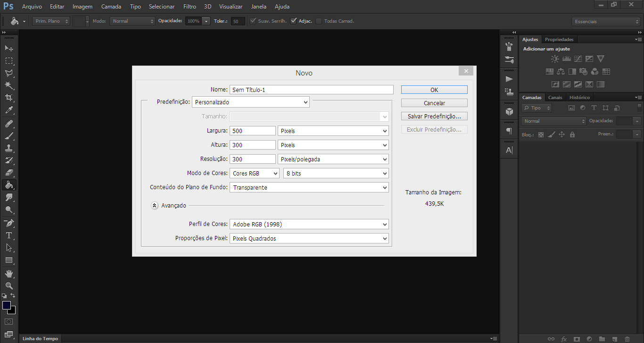Open Conteúdo do Plano de Fundo dropdown
644x343 pixels.
309,187
